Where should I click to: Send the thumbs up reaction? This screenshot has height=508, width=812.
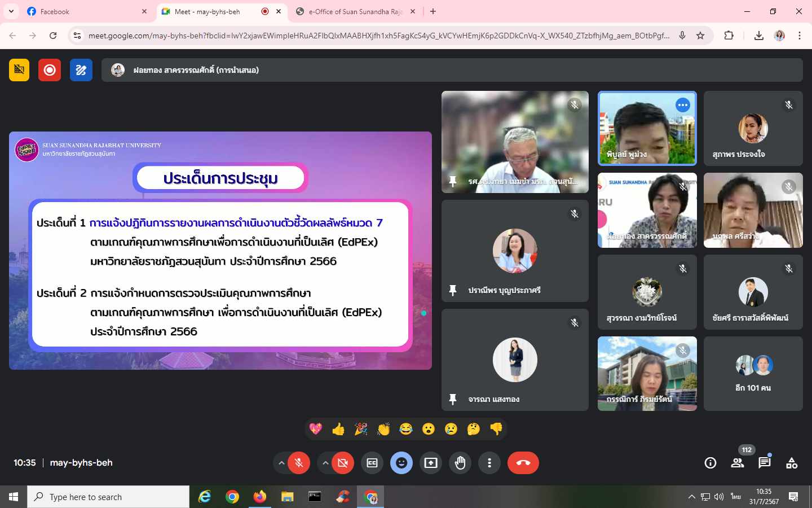click(338, 430)
